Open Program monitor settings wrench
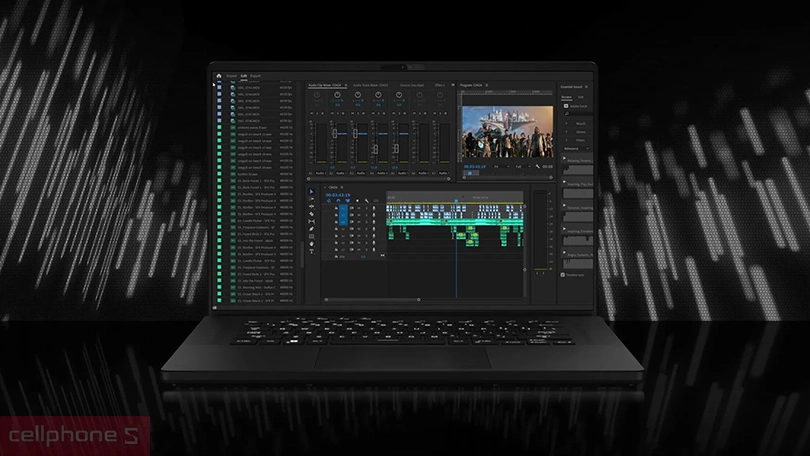 538,166
